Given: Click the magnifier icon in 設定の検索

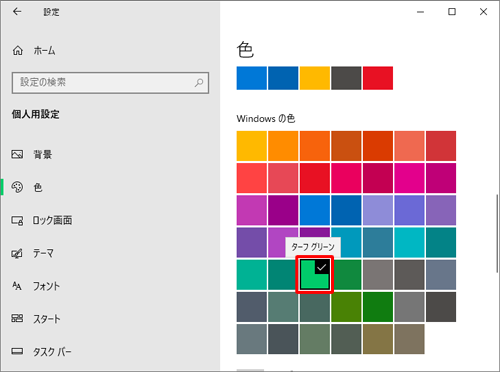Looking at the screenshot, I should (x=199, y=82).
